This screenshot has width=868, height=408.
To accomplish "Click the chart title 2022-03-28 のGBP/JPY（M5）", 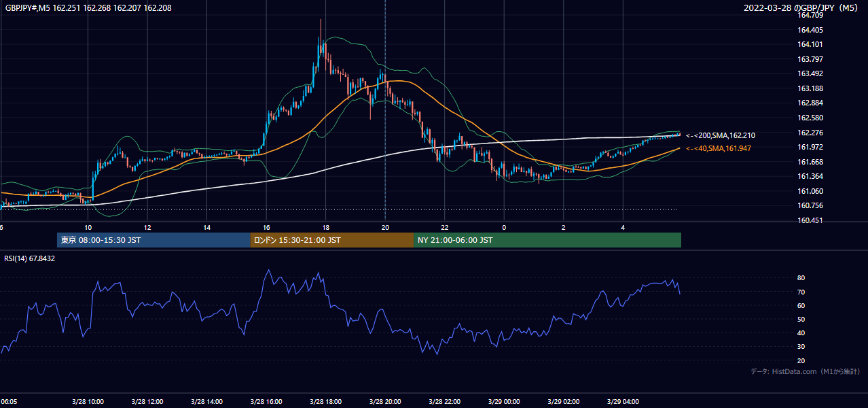I will coord(802,7).
